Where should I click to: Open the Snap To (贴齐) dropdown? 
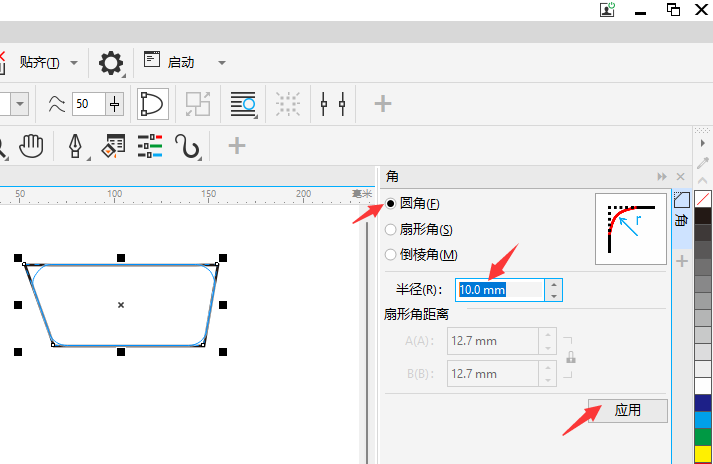click(x=74, y=63)
